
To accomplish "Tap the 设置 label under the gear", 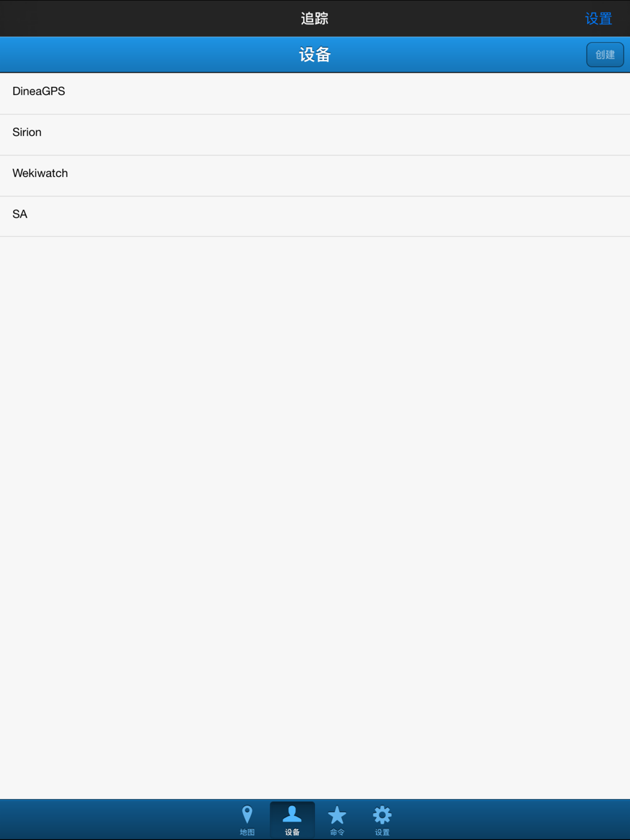I will point(382,832).
